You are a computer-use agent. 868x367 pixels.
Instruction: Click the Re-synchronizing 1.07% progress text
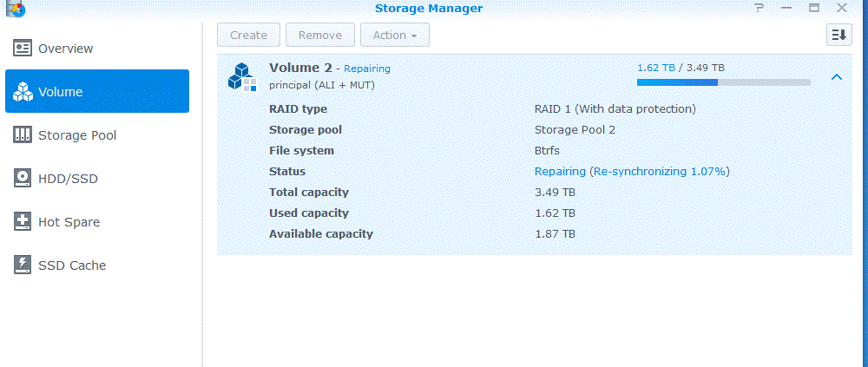tap(659, 172)
